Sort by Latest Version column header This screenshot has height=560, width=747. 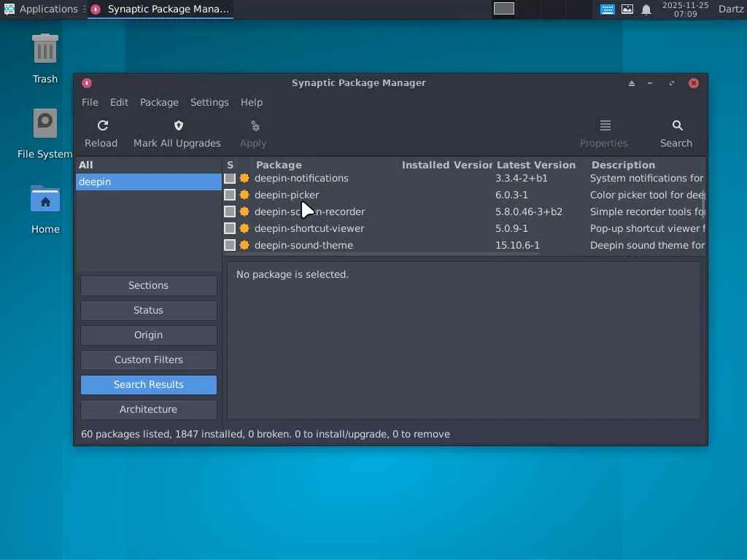[541, 166]
